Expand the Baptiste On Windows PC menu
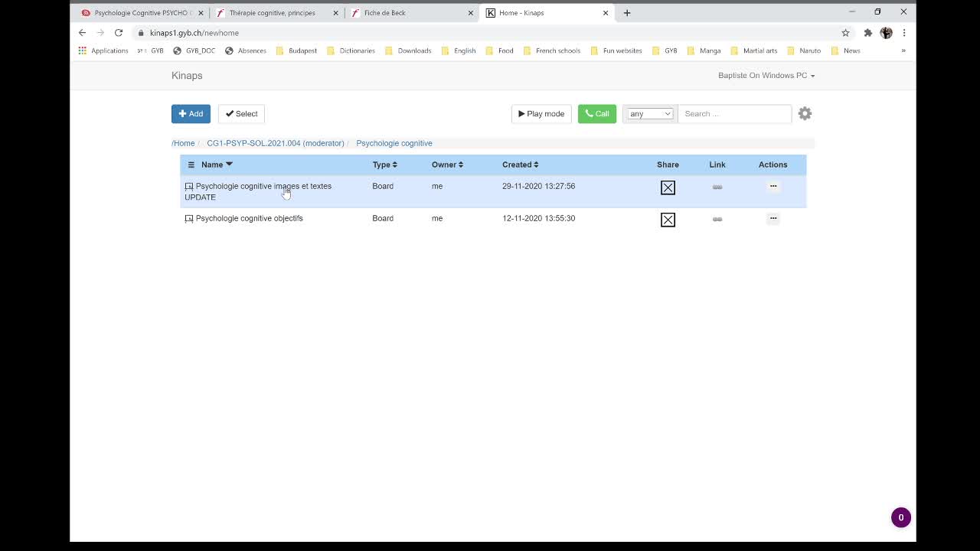 tap(766, 75)
